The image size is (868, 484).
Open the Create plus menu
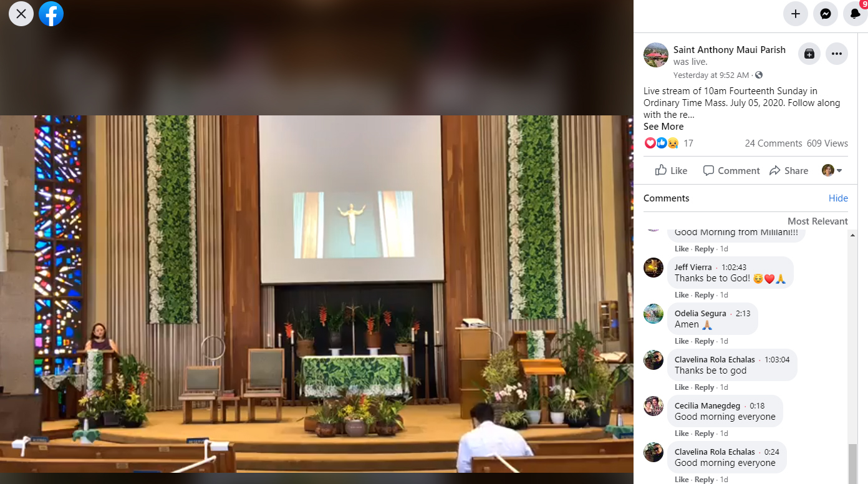(x=796, y=14)
